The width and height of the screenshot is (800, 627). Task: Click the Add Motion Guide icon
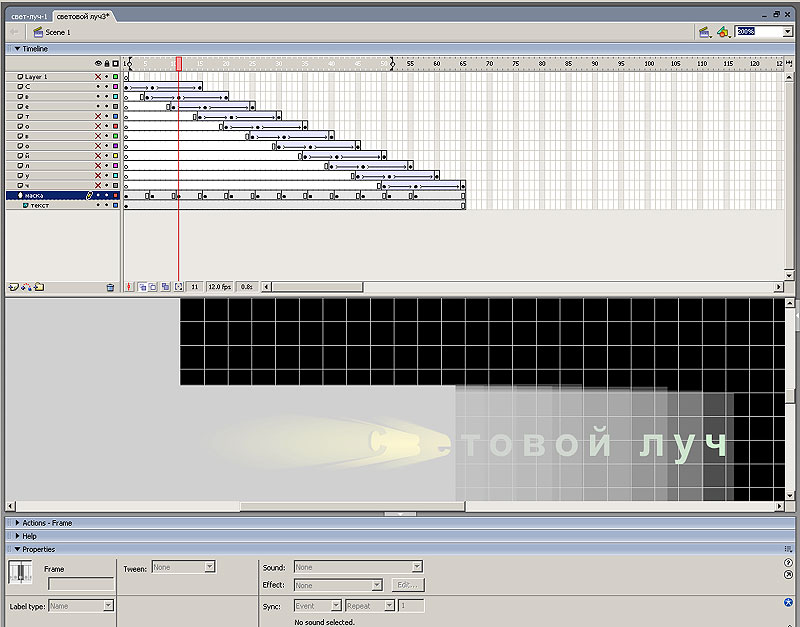[x=26, y=287]
